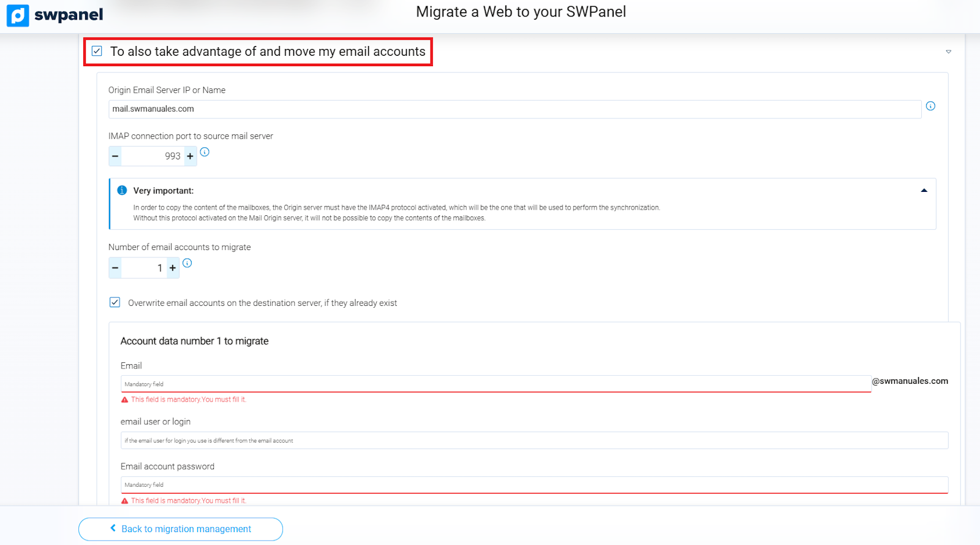The image size is (980, 545).
Task: Increase IMAP connection port with plus button
Action: pos(190,156)
